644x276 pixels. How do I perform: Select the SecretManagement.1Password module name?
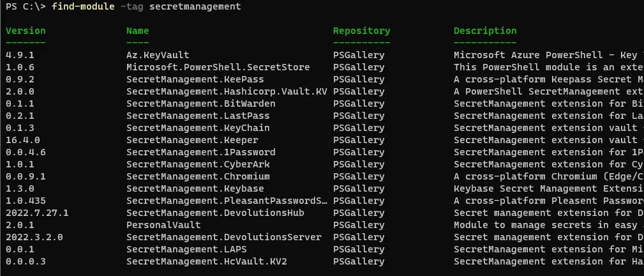click(x=200, y=152)
